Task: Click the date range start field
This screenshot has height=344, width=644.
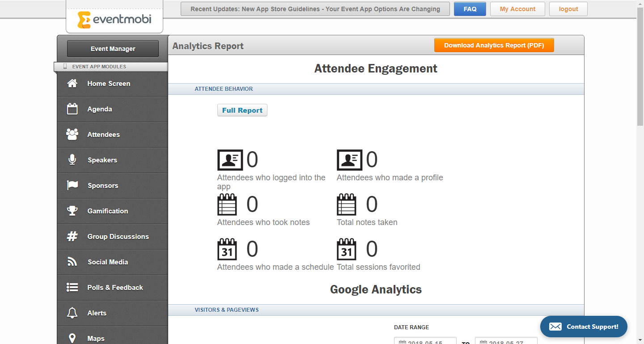Action: tap(425, 341)
